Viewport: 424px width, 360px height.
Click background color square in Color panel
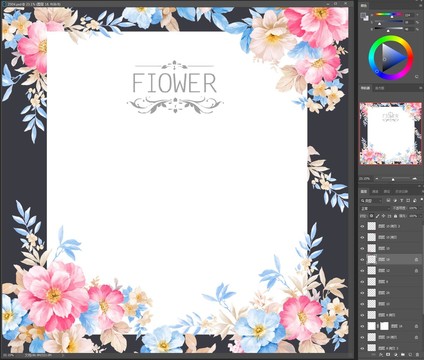coord(367,19)
